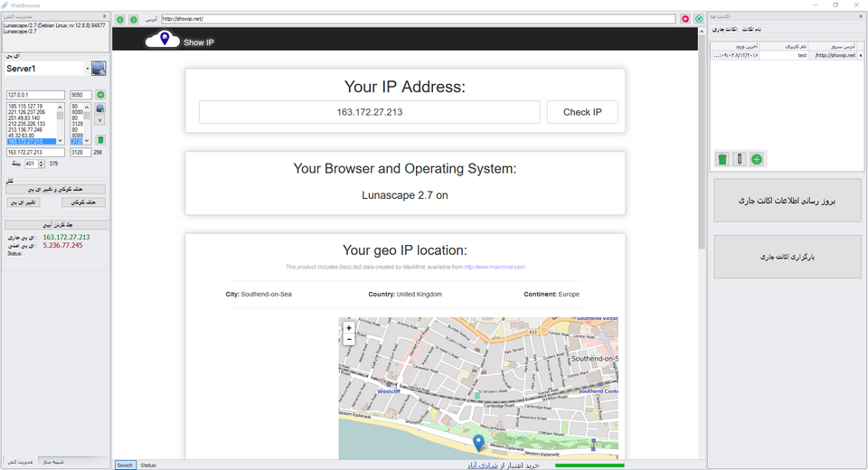The height and width of the screenshot is (470, 868).
Task: Stop page loading with the red stop icon
Action: (685, 19)
